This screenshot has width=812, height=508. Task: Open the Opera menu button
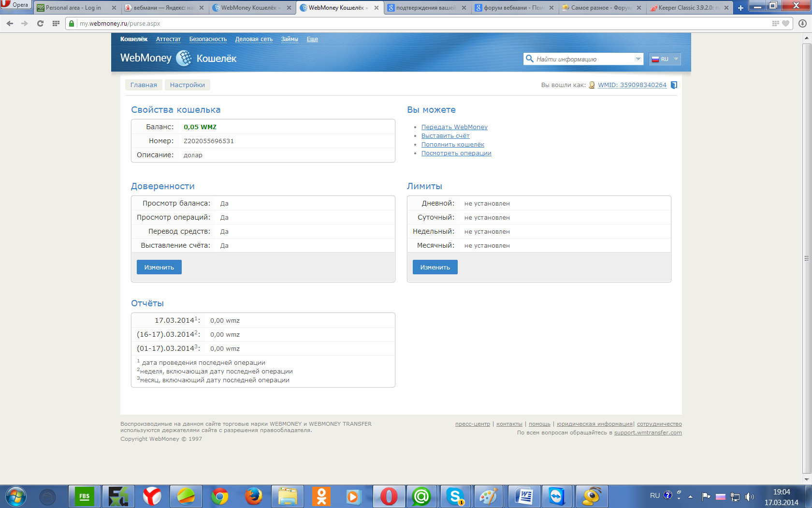coord(15,5)
